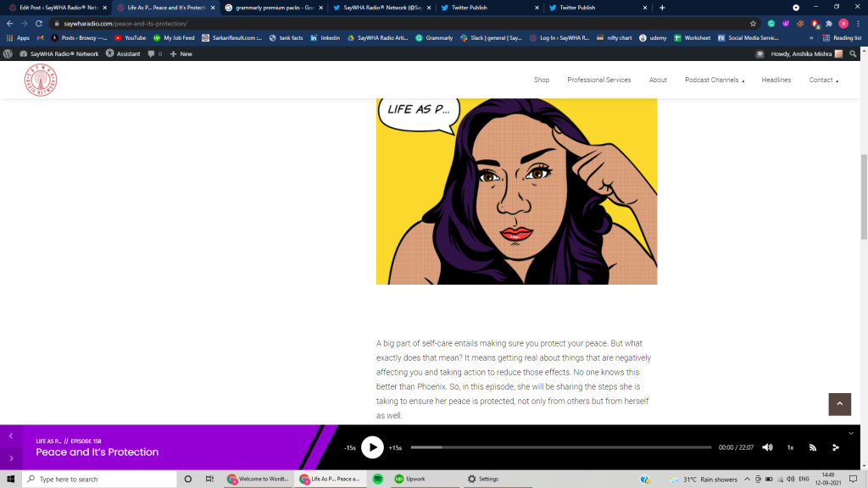This screenshot has width=868, height=488.
Task: Collapse the podcast player bar
Action: click(x=851, y=433)
